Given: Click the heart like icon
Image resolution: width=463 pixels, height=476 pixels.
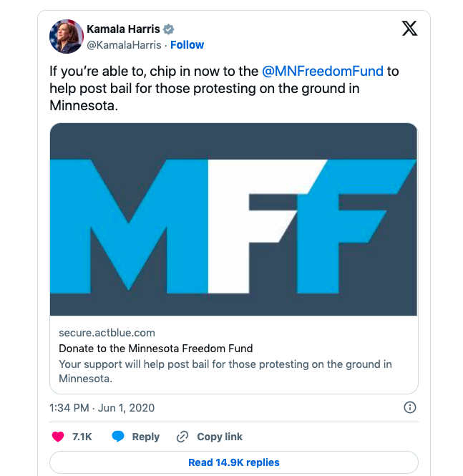Looking at the screenshot, I should pos(59,437).
